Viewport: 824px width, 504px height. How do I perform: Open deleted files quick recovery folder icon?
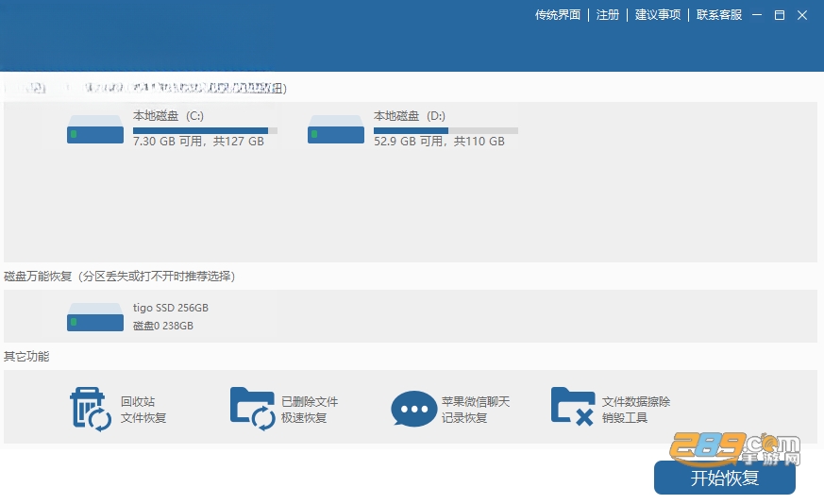pos(253,409)
